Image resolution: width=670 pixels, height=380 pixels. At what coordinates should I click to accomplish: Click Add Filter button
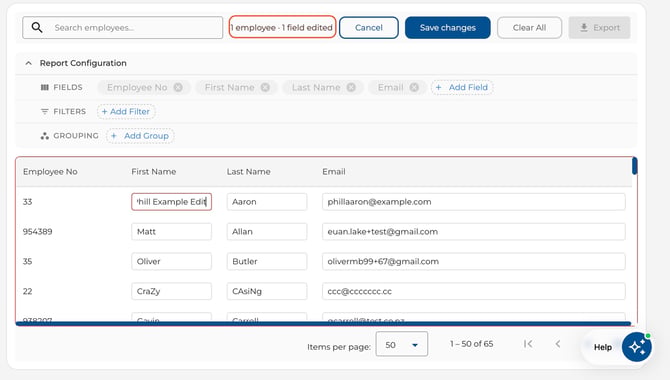click(x=126, y=112)
